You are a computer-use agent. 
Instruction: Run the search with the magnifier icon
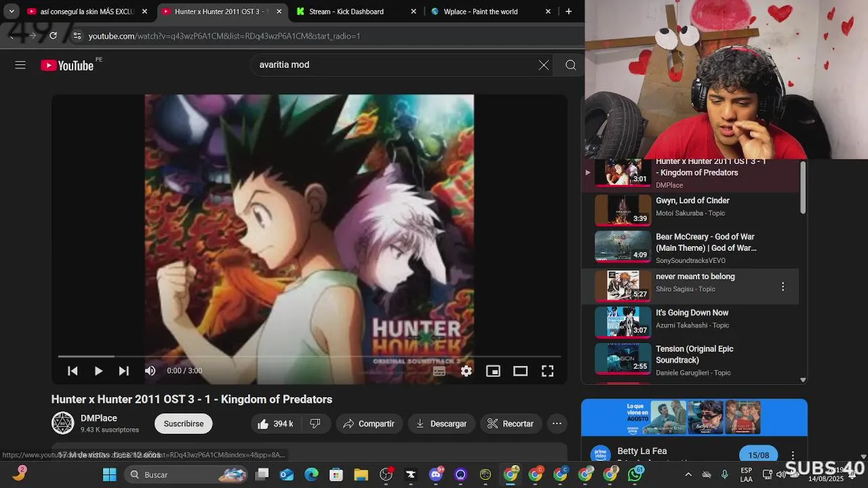(570, 65)
